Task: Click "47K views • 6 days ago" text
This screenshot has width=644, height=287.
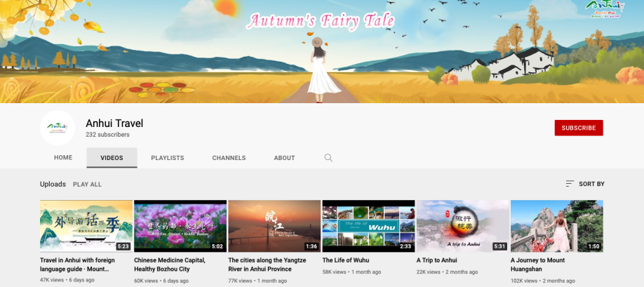Action: [x=67, y=280]
